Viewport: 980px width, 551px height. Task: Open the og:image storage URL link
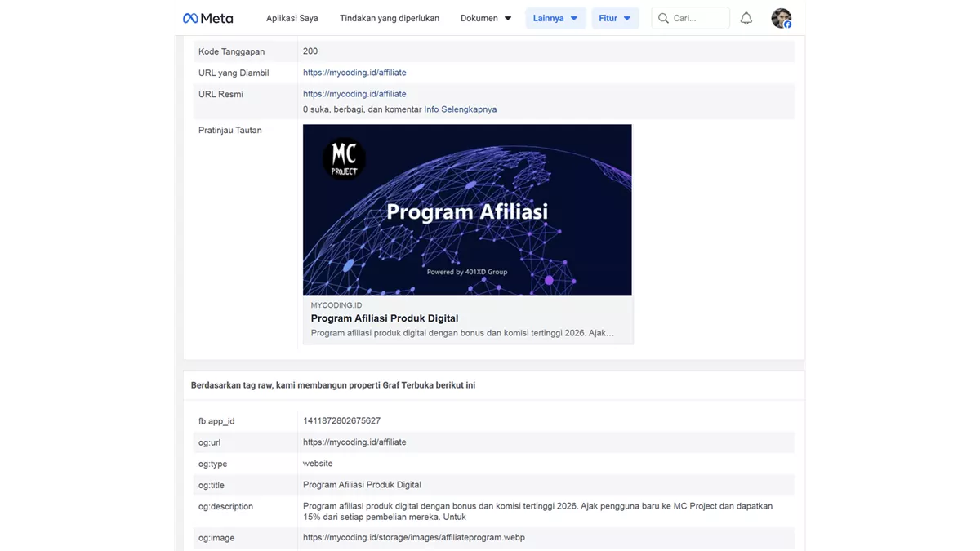coord(413,537)
